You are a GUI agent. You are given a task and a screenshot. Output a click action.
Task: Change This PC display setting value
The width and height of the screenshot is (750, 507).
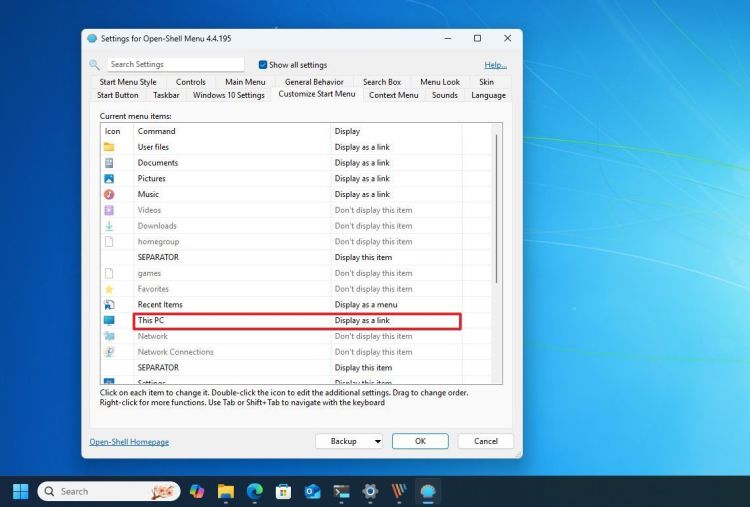[395, 321]
